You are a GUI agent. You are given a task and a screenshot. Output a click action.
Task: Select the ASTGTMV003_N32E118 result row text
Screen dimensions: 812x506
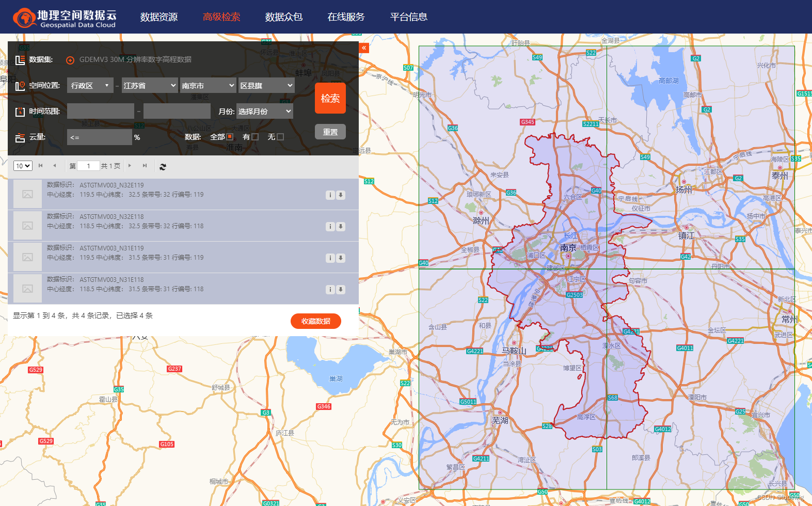click(x=125, y=222)
